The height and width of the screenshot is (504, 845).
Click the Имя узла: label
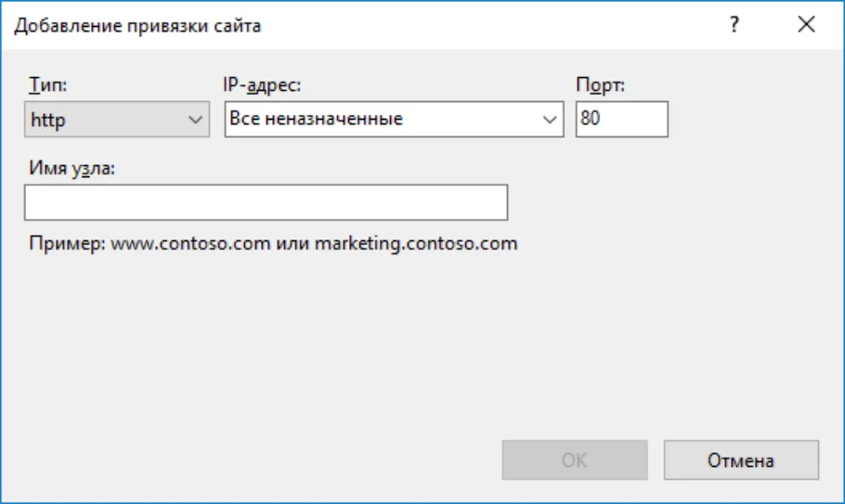click(71, 168)
